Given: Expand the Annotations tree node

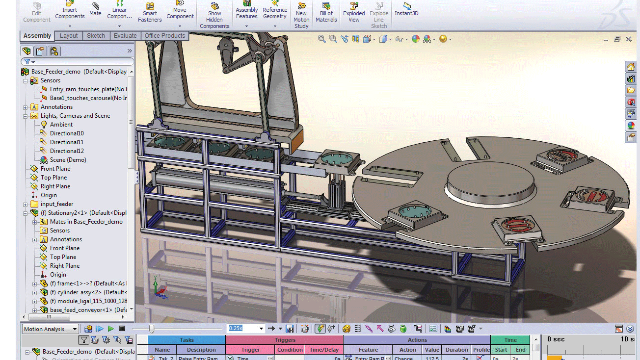Looking at the screenshot, I should (x=25, y=107).
